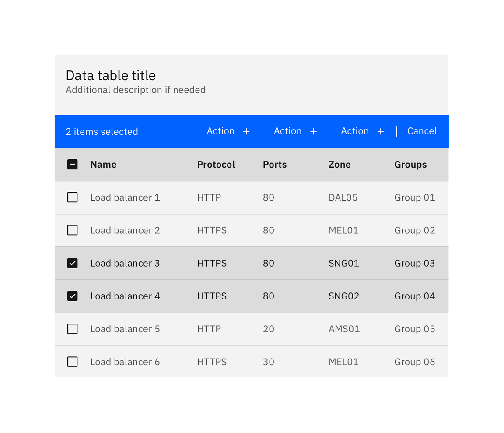
Task: Click the blue batch action bar
Action: [175, 131]
